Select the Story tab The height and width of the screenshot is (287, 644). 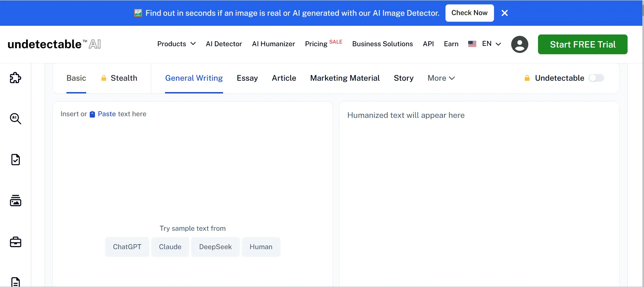point(404,78)
